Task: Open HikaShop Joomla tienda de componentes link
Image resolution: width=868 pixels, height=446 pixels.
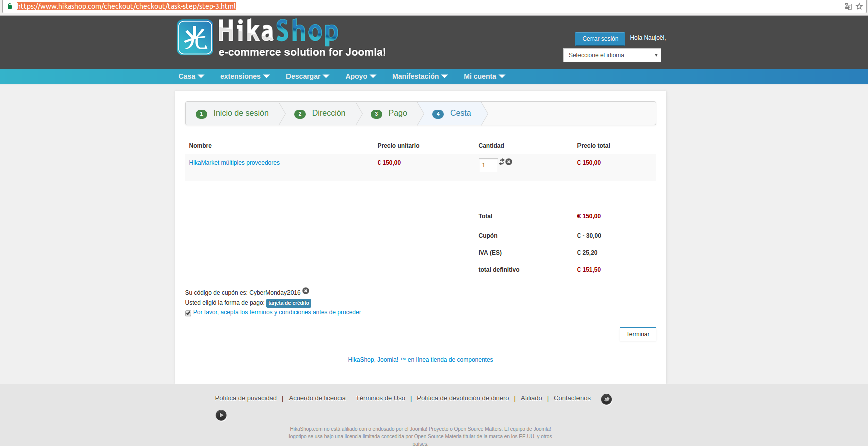Action: 420,360
